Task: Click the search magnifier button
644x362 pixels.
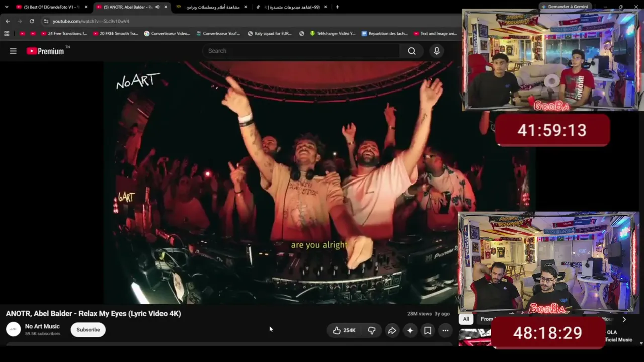Action: click(x=412, y=51)
